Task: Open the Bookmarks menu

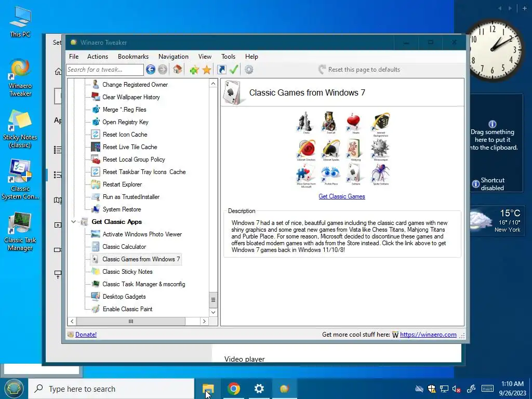Action: (x=133, y=57)
